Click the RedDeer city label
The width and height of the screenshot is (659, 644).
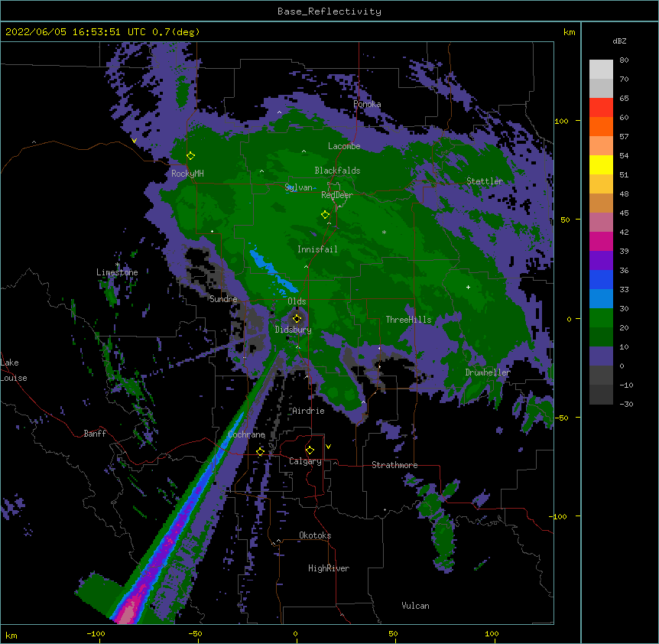[x=337, y=195]
